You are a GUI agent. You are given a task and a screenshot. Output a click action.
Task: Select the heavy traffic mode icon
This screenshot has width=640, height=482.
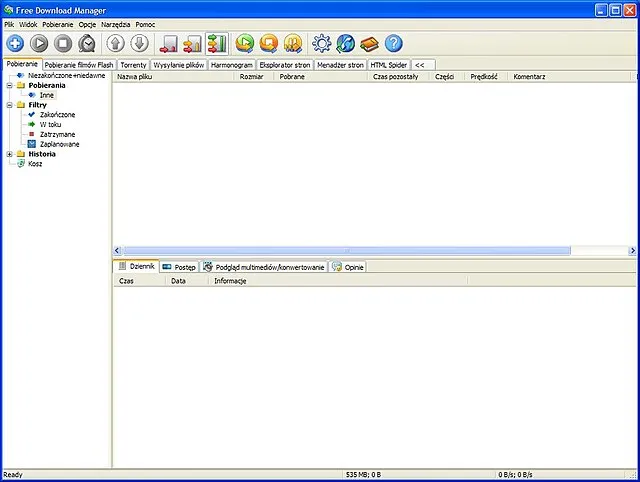[217, 43]
